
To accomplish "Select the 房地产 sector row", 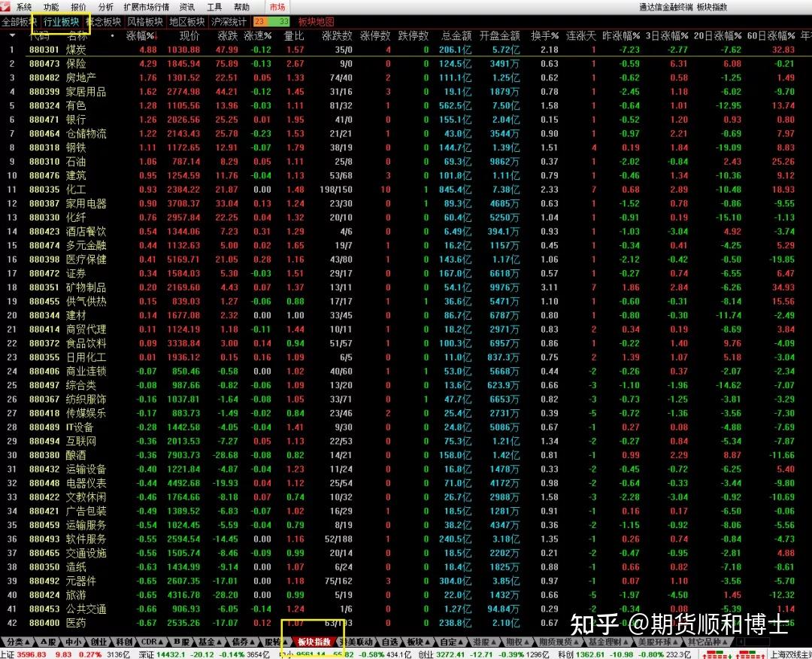I will [406, 77].
